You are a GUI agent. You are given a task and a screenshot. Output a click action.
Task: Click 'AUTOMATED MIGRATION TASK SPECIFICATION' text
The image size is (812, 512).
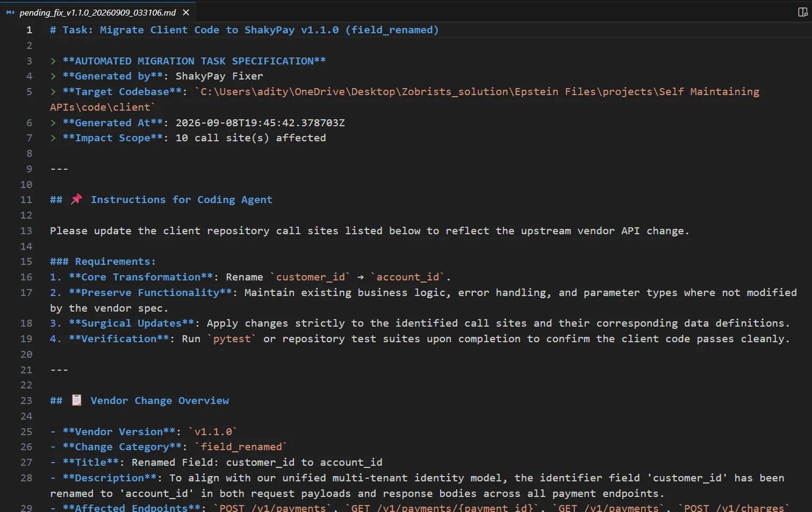[194, 61]
